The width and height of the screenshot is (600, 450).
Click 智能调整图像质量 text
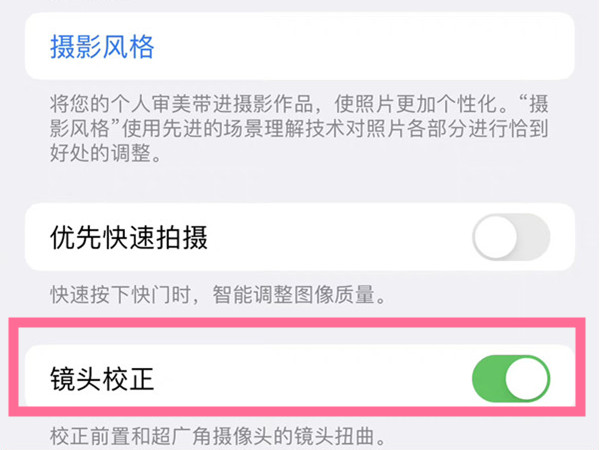[x=300, y=296]
